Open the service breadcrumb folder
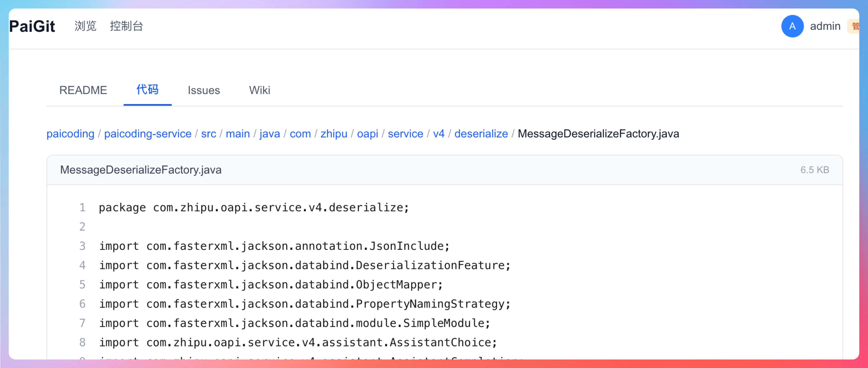Viewport: 868px width, 368px height. pyautogui.click(x=405, y=134)
